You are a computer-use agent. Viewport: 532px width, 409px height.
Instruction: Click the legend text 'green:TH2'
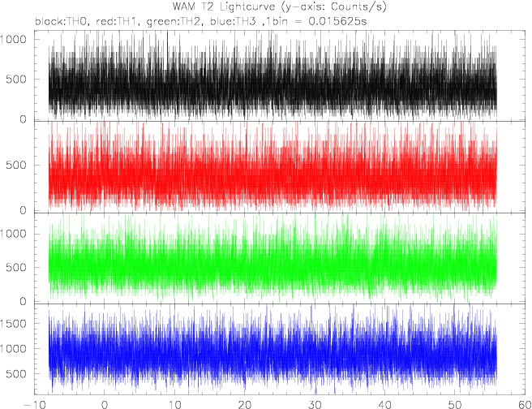click(174, 22)
